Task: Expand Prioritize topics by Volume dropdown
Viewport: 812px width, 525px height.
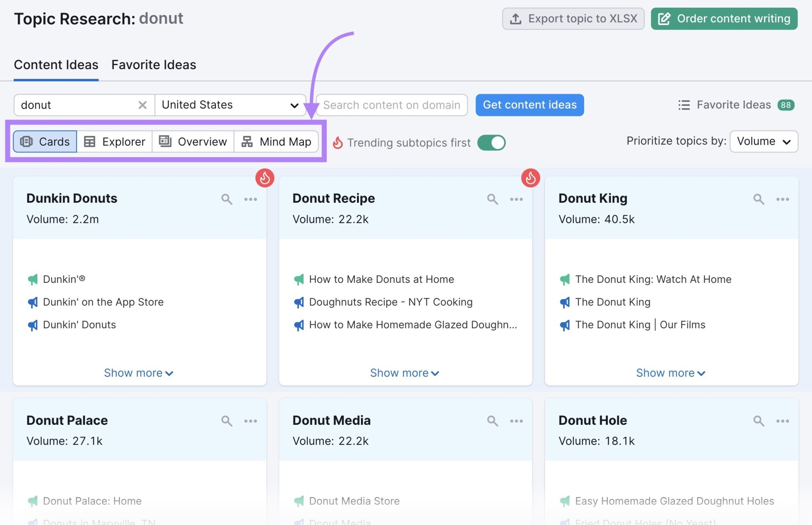Action: [x=763, y=142]
